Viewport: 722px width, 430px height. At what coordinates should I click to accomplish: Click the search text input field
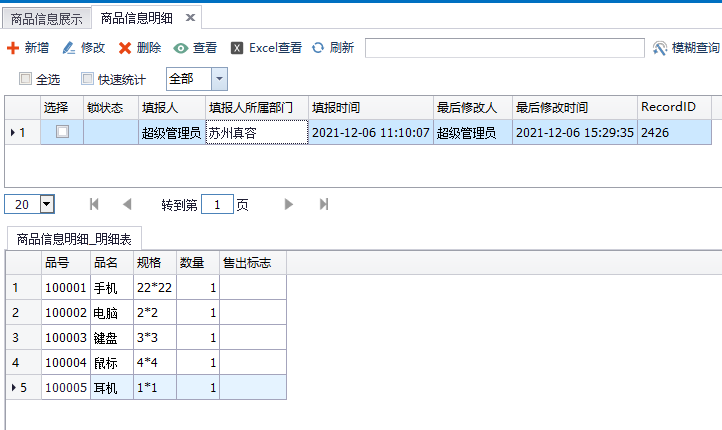(x=504, y=48)
